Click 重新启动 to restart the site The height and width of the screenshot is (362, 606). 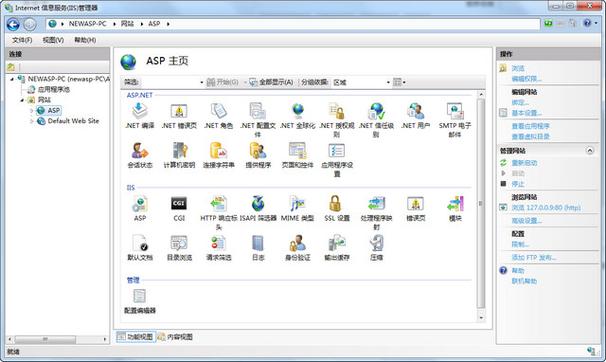coord(524,163)
